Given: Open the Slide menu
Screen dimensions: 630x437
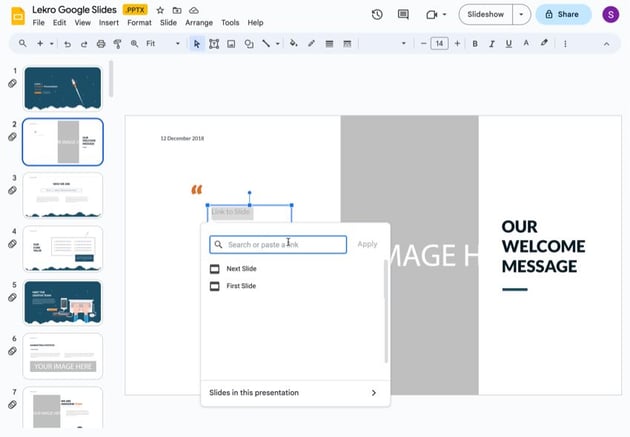Looking at the screenshot, I should click(x=168, y=23).
